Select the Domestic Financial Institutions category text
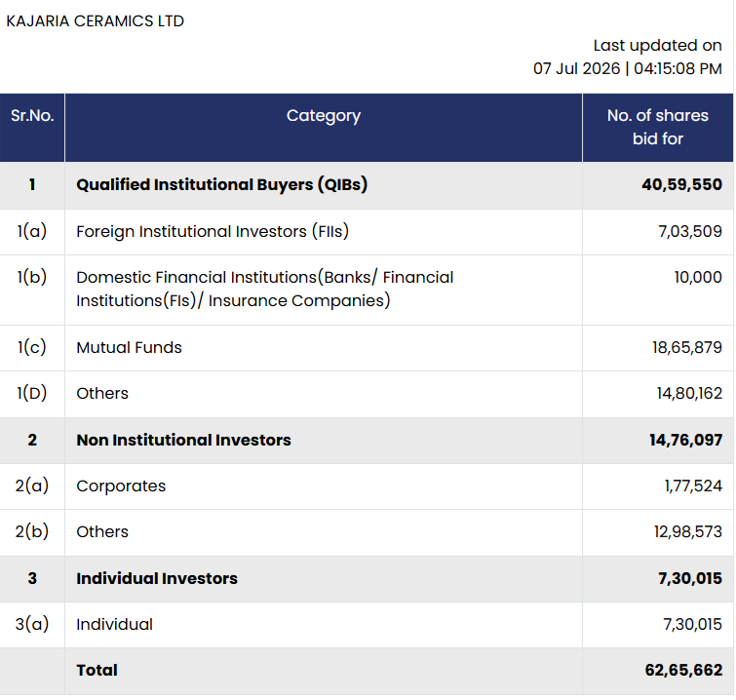 265,289
